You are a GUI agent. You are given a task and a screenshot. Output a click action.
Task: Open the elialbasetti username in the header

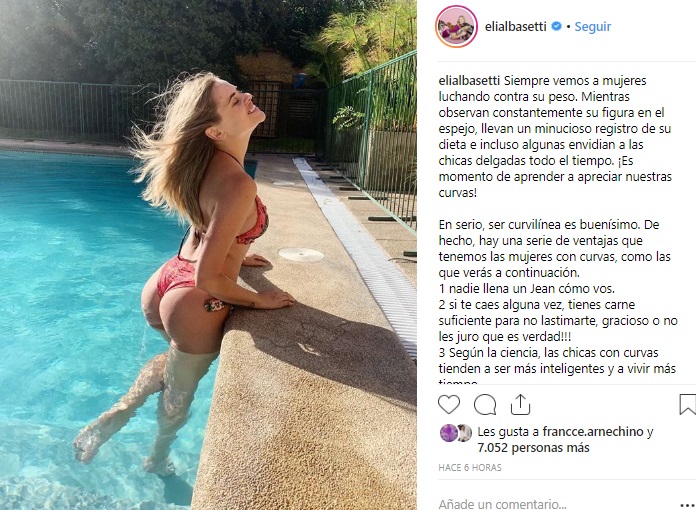coord(515,27)
